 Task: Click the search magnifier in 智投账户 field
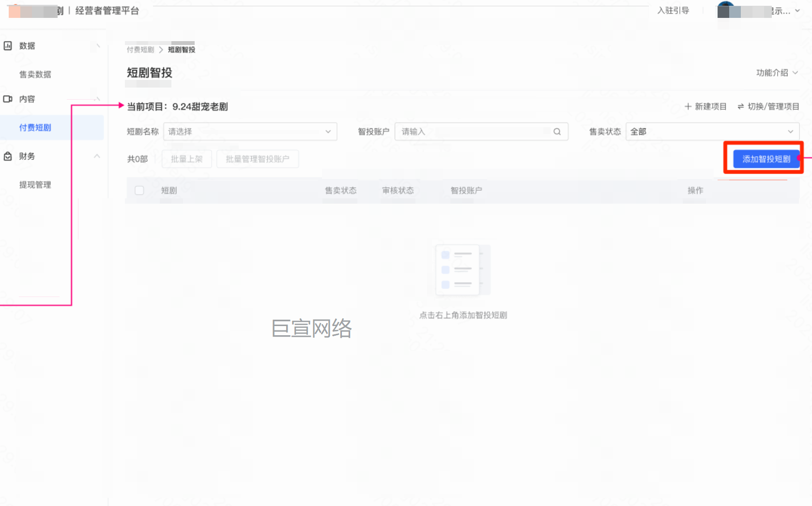coord(557,131)
